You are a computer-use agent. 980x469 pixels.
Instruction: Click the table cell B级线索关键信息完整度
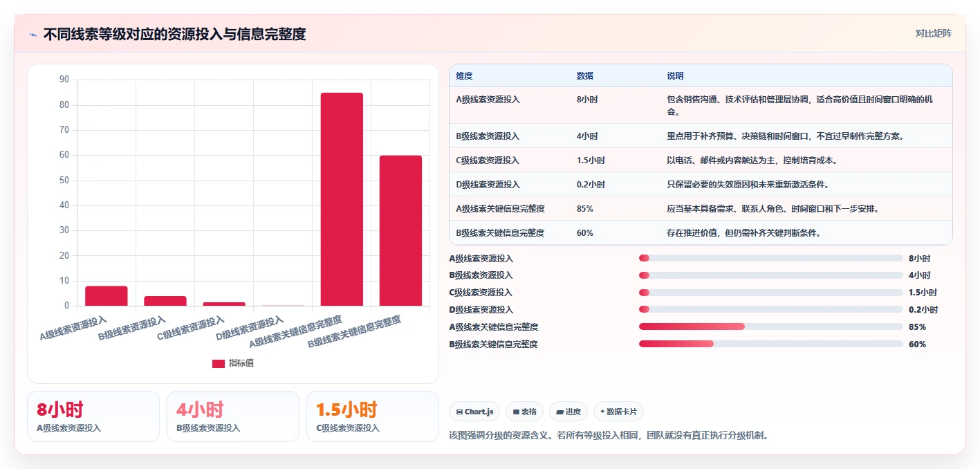coord(500,233)
